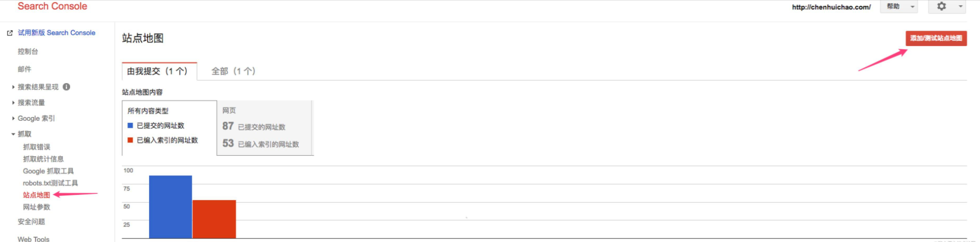
Task: Click the settings gear icon
Action: [941, 6]
